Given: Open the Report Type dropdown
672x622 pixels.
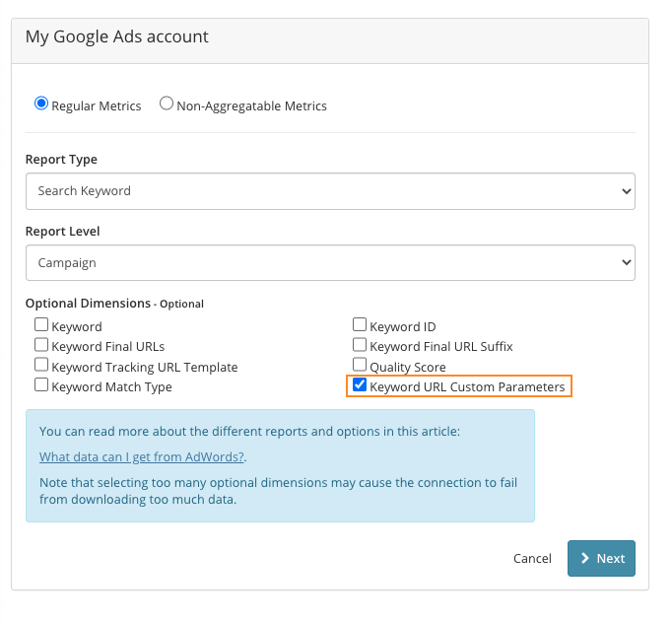Looking at the screenshot, I should point(330,191).
